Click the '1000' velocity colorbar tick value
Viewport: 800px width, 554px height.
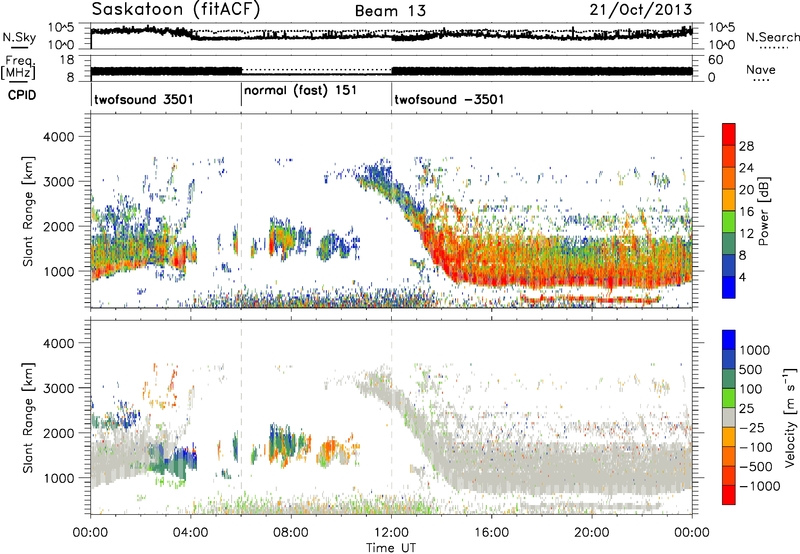pos(754,350)
